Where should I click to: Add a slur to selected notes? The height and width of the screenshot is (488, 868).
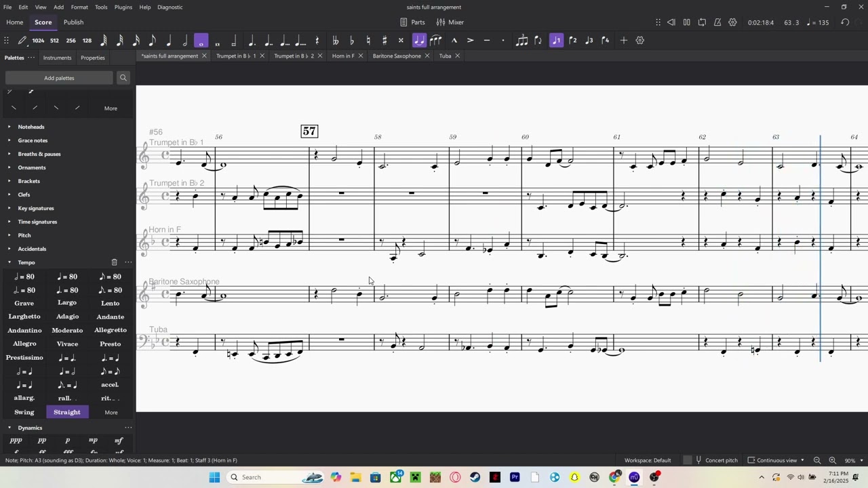(436, 41)
